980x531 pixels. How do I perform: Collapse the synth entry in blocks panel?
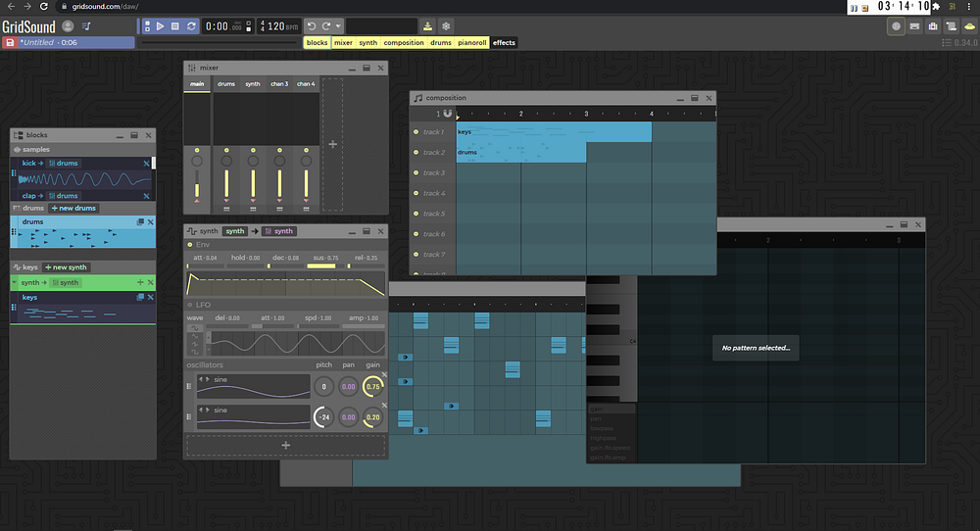coord(16,282)
